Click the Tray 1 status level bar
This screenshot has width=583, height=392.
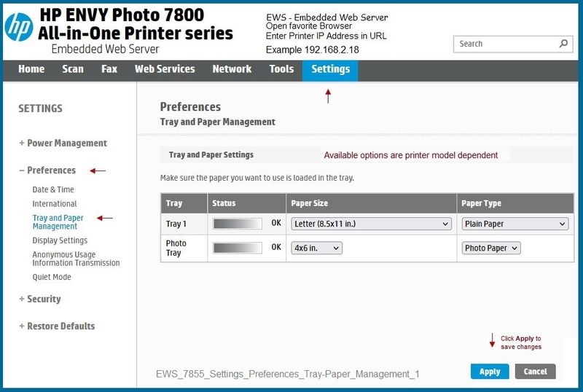238,224
